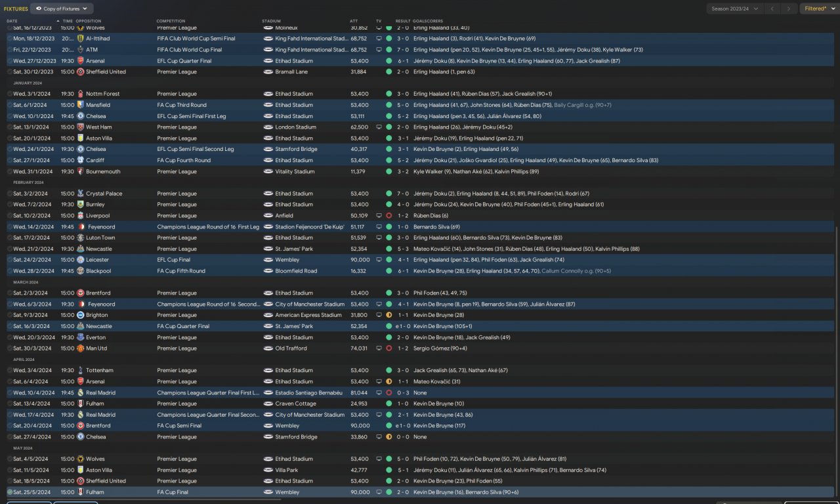Click the '5 - 3' result against Newcastle

403,249
